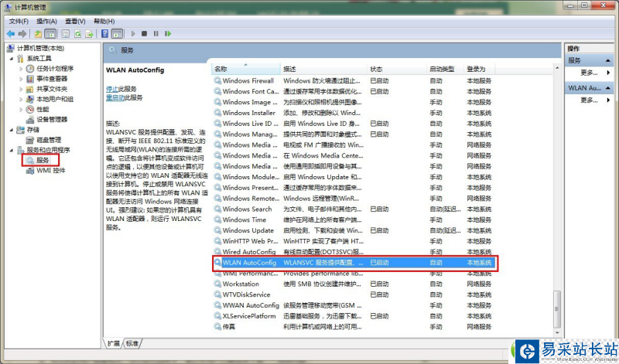The width and height of the screenshot is (619, 364).
Task: Expand the 事件查看器 node arrow
Action: 21,79
